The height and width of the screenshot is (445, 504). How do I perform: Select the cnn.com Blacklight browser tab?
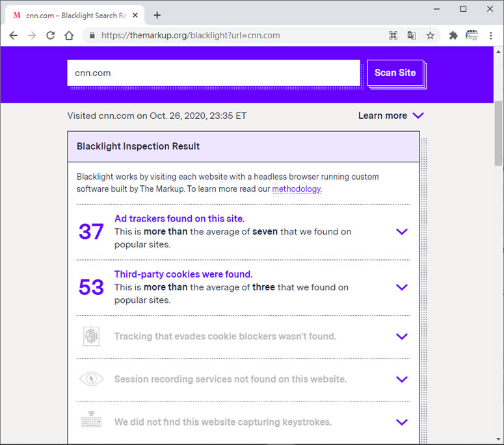(x=72, y=15)
